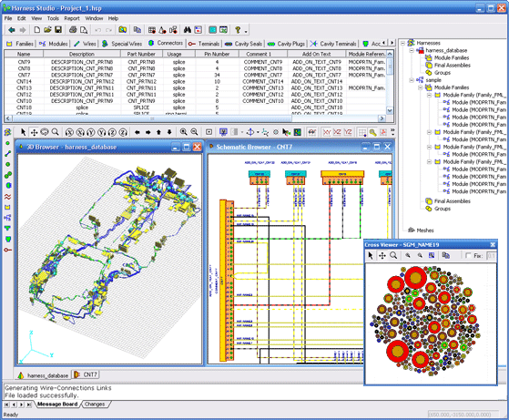The width and height of the screenshot is (509, 420).
Task: Select the orbit rotate tool in view toolbar
Action: click(x=45, y=132)
